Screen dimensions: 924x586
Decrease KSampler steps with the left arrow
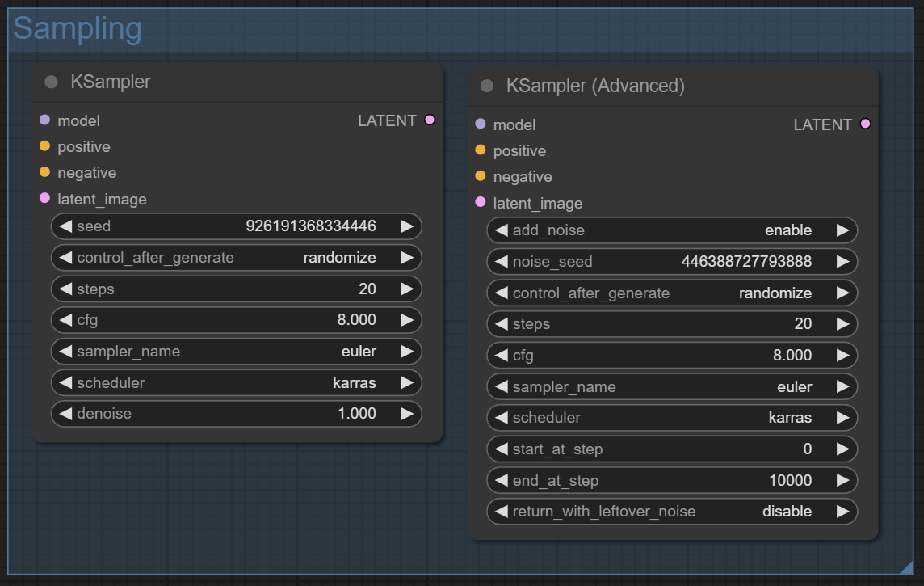65,289
